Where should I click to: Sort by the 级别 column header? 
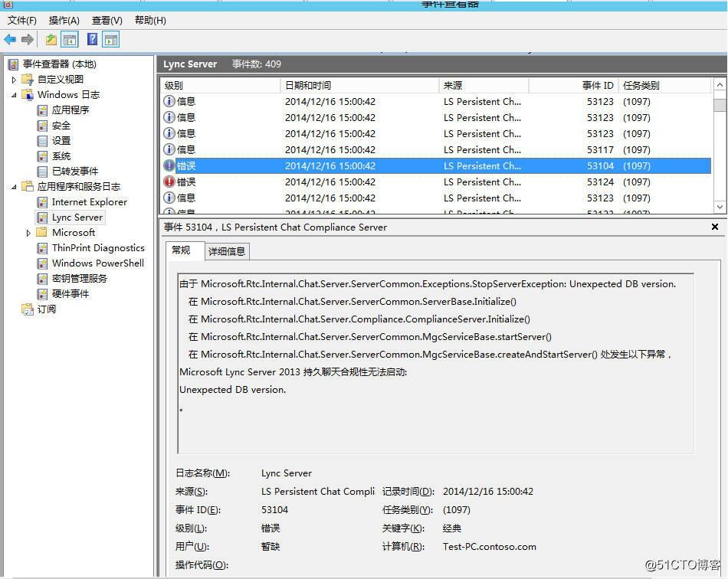click(x=220, y=85)
